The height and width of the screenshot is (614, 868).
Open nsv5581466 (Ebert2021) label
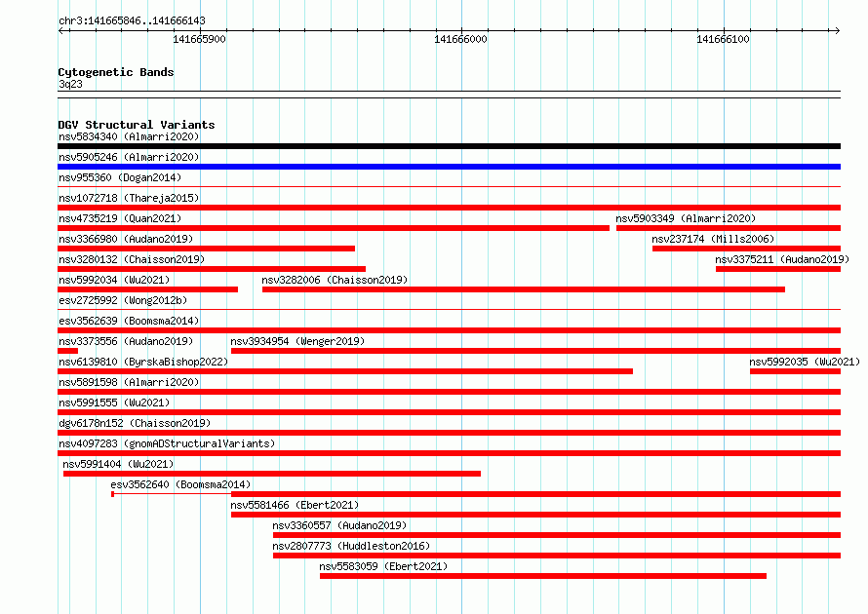[x=295, y=505]
